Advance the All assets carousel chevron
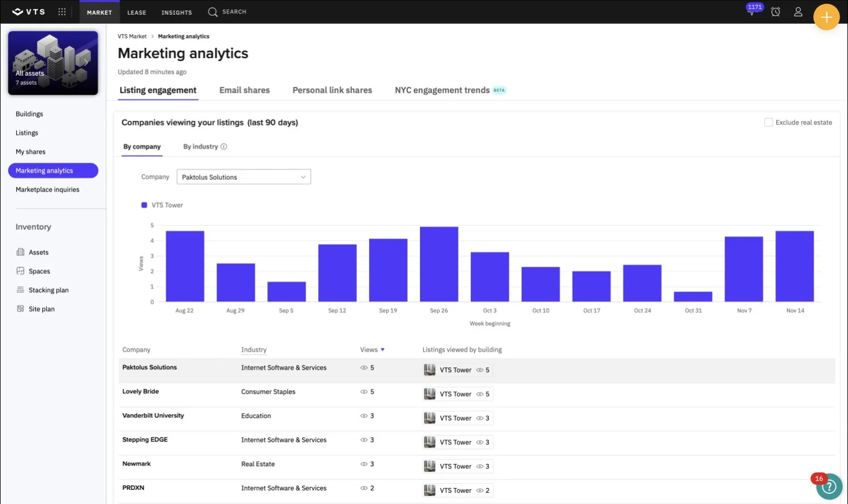Image resolution: width=848 pixels, height=504 pixels. click(86, 62)
